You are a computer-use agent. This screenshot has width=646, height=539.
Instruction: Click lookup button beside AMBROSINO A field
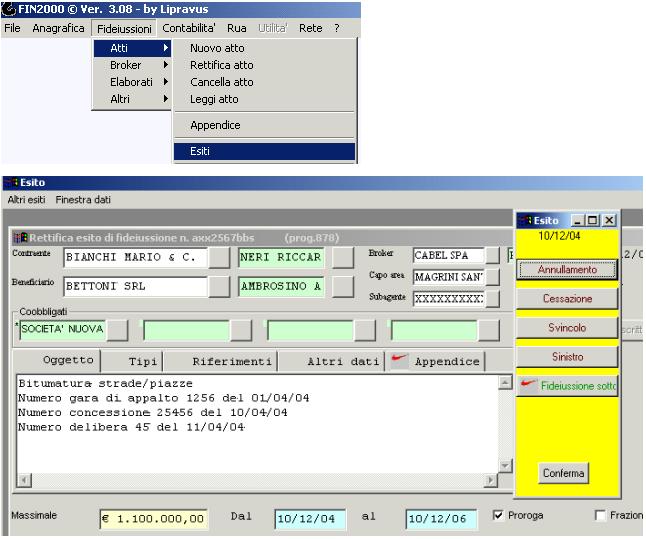click(x=343, y=286)
